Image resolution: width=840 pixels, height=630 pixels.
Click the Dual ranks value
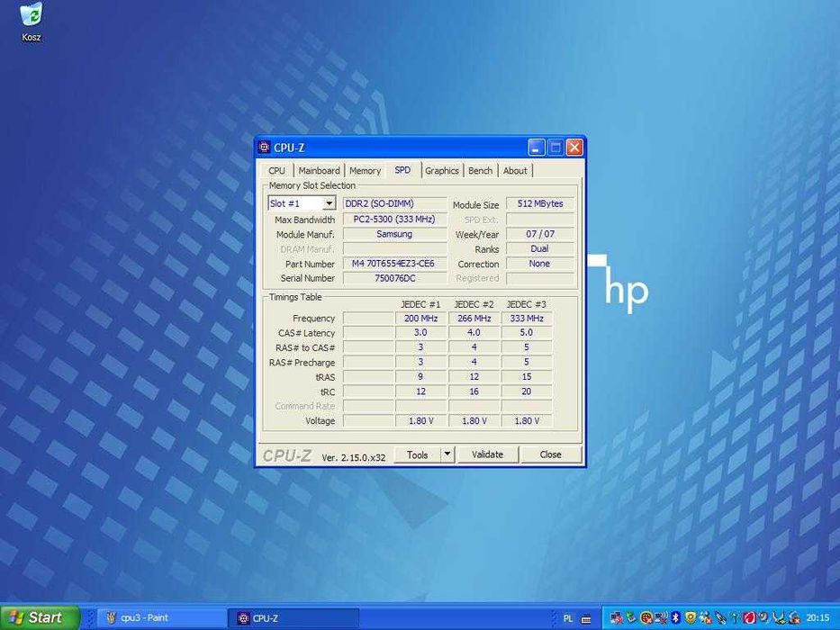(x=540, y=248)
